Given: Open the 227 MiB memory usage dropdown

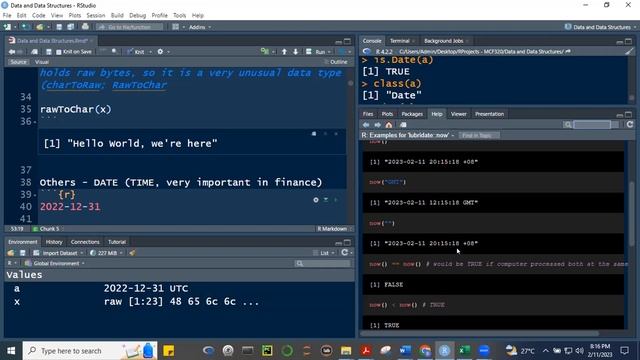Looking at the screenshot, I should [x=106, y=253].
